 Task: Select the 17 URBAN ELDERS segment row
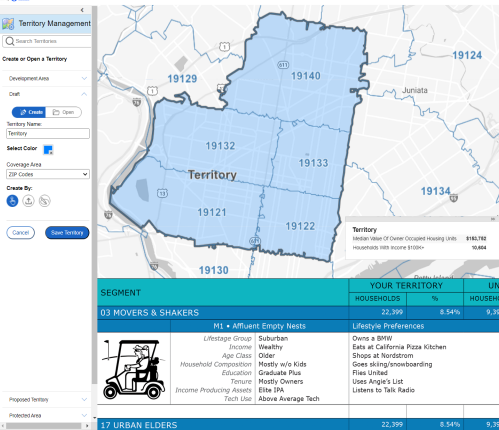[x=298, y=424]
